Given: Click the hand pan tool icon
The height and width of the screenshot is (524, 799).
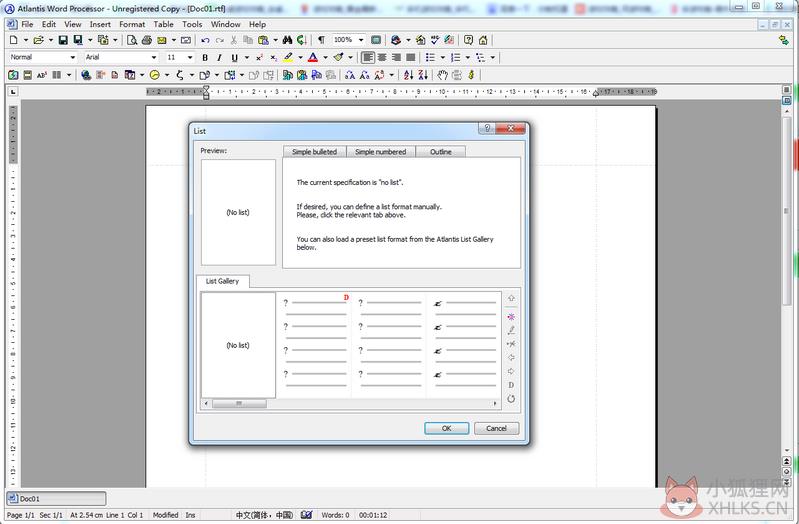Looking at the screenshot, I should coord(442,75).
